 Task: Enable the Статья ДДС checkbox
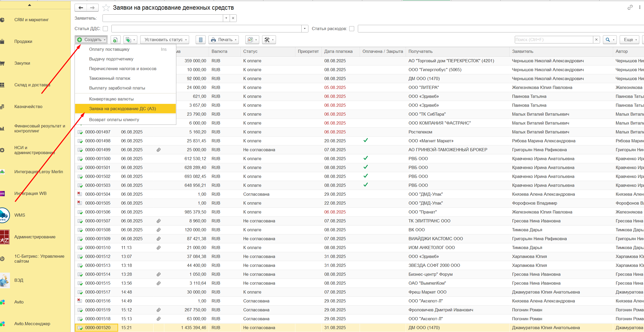[105, 29]
